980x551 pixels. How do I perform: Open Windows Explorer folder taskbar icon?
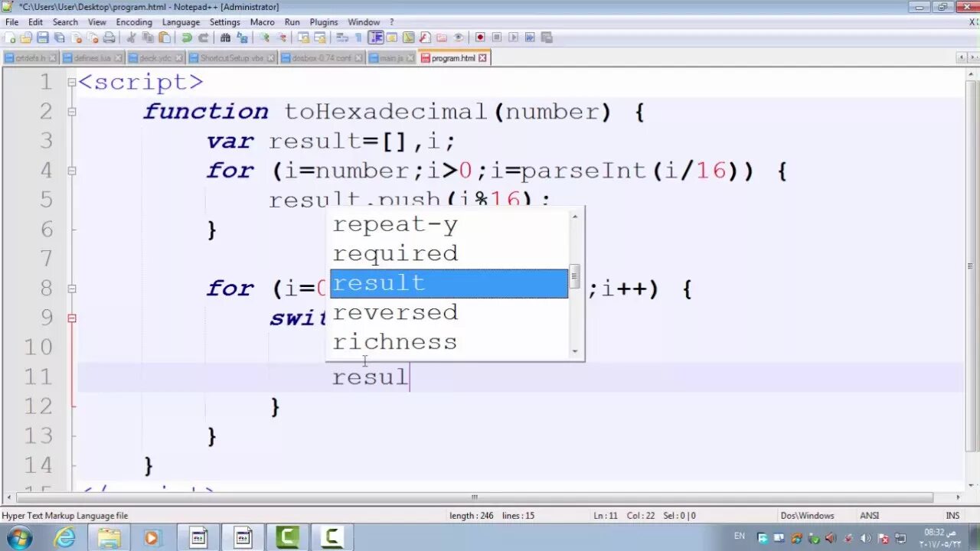[109, 537]
